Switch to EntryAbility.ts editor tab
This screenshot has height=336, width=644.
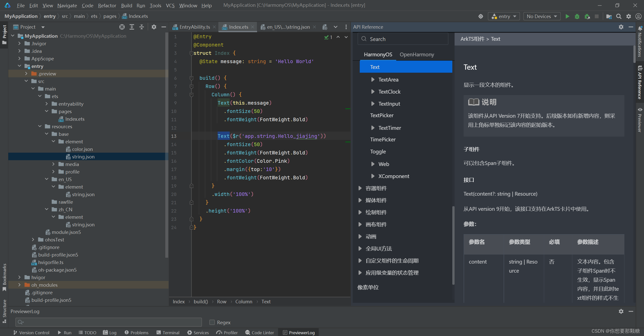coord(194,27)
